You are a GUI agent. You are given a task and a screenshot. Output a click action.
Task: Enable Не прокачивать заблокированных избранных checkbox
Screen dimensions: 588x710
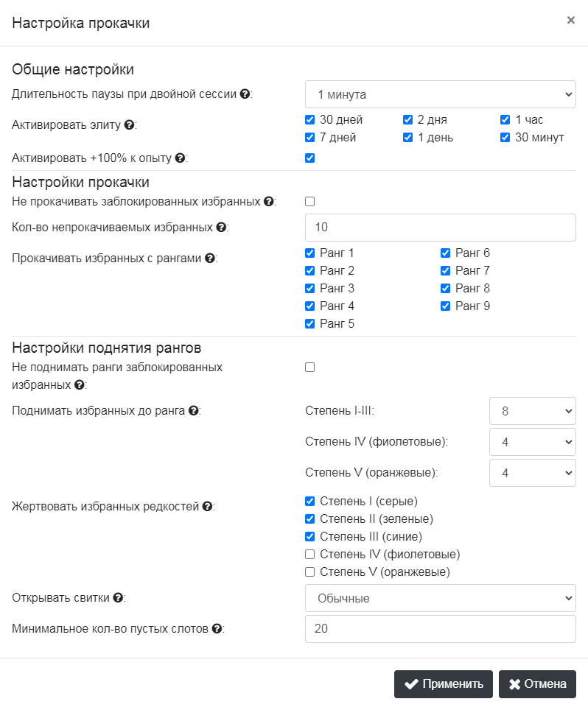[x=310, y=202]
